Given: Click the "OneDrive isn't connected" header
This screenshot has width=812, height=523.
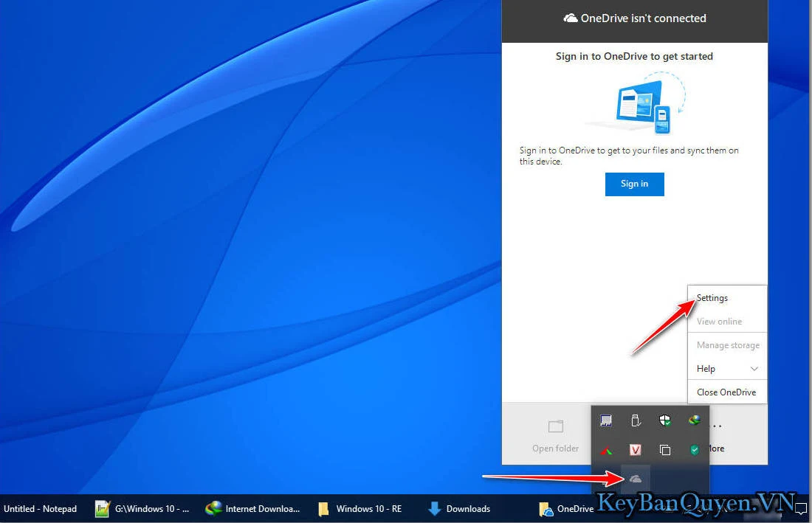Looking at the screenshot, I should coord(635,18).
